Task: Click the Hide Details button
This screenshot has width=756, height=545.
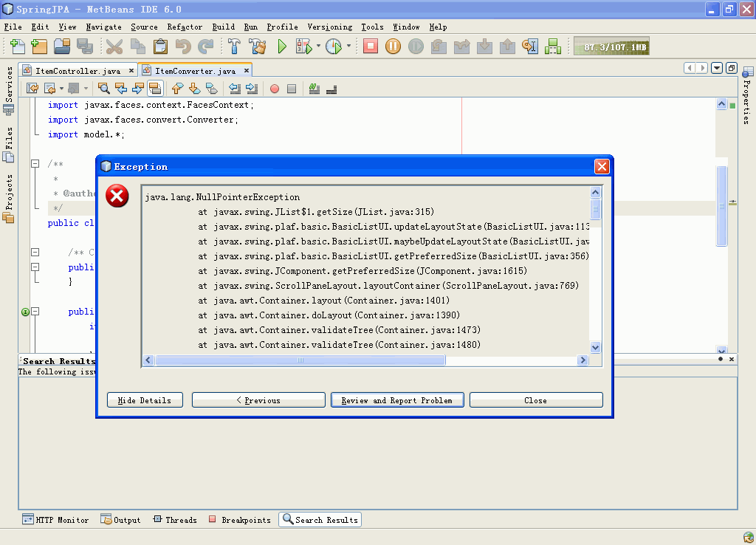Action: click(145, 400)
